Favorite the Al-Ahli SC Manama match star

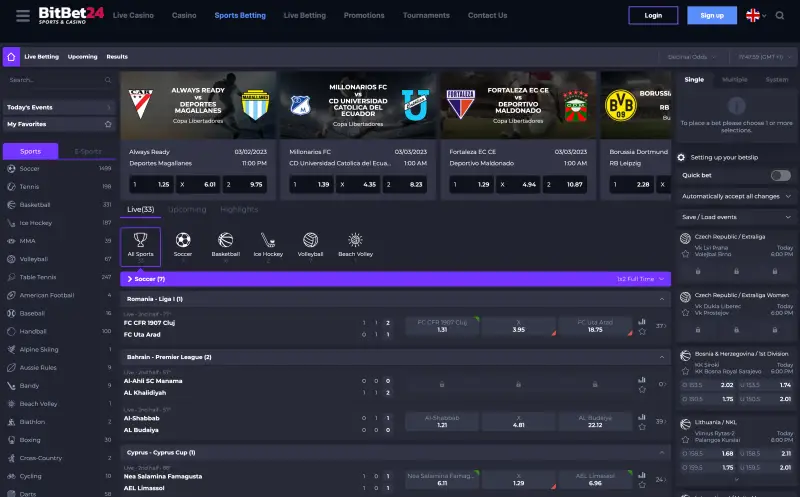tap(642, 390)
